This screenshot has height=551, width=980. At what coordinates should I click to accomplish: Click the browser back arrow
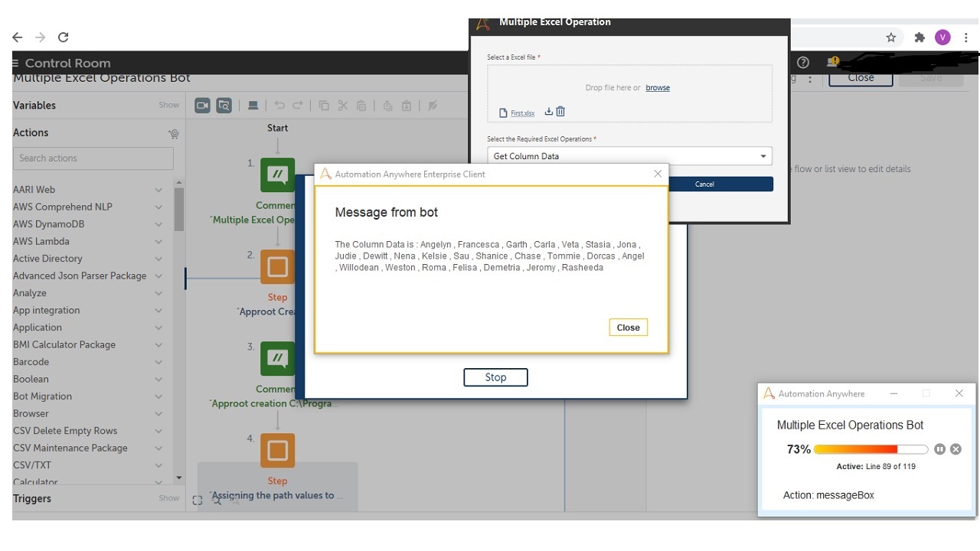coord(18,37)
